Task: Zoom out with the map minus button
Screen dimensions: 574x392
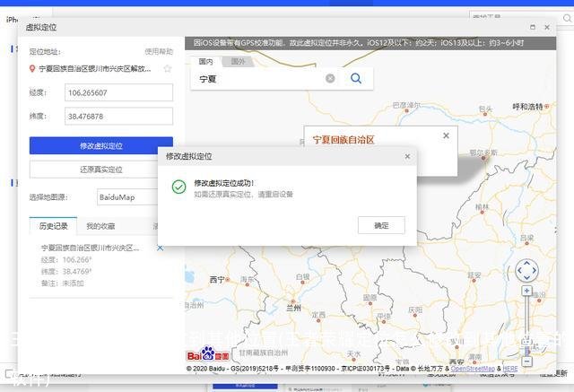Action: point(526,362)
